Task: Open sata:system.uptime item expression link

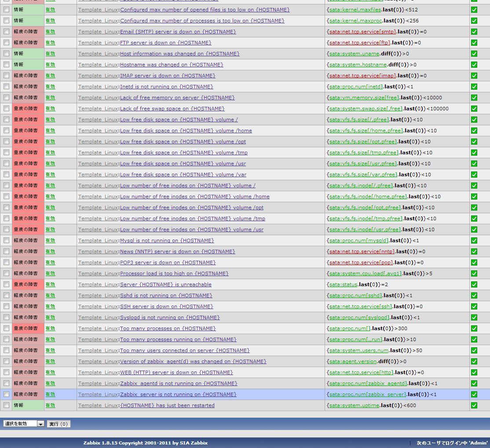Action: tap(354, 405)
